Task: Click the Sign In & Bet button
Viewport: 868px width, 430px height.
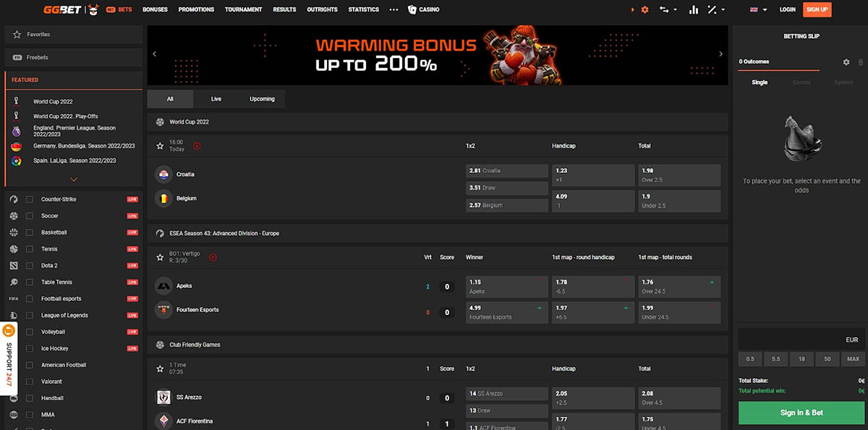Action: [801, 413]
